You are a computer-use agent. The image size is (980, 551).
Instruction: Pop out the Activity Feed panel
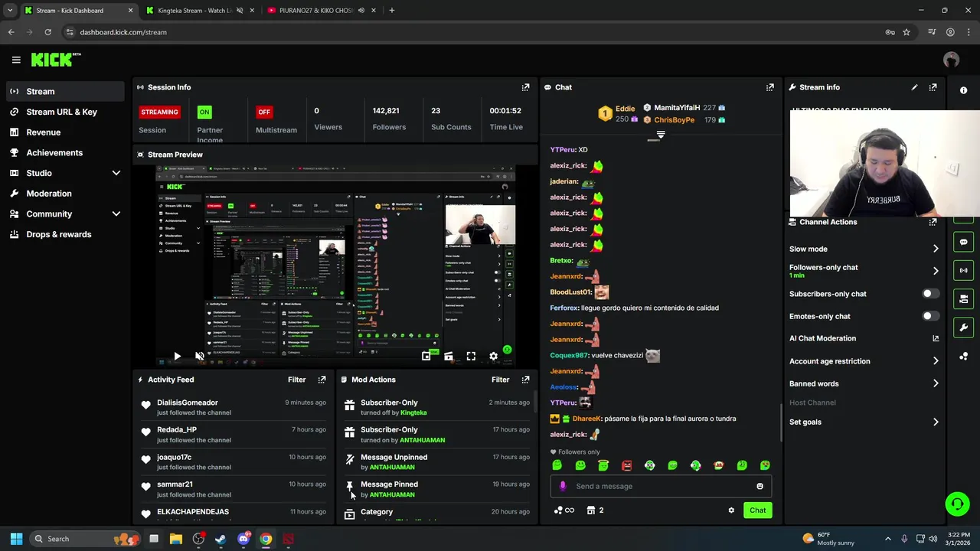tap(322, 380)
